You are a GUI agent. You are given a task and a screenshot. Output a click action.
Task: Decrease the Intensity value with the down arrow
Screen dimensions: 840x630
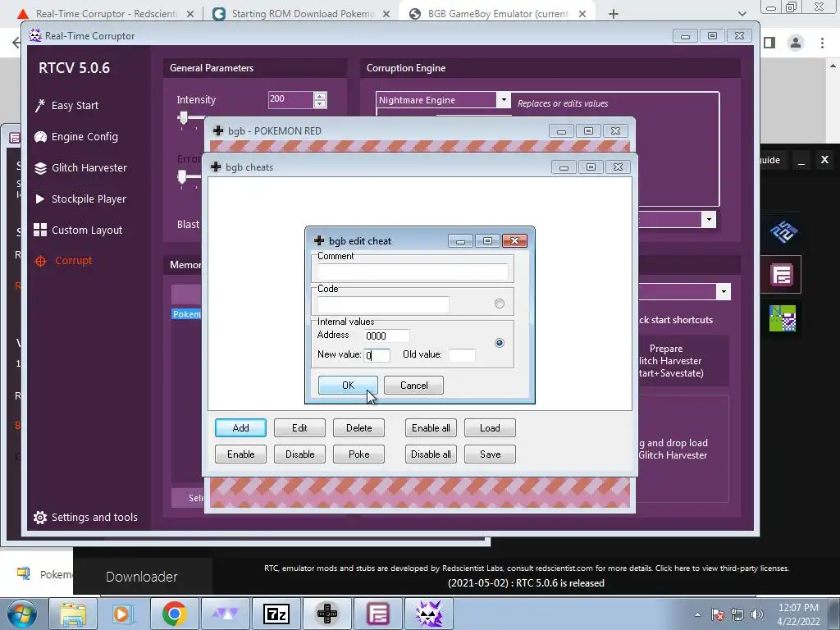coord(320,103)
